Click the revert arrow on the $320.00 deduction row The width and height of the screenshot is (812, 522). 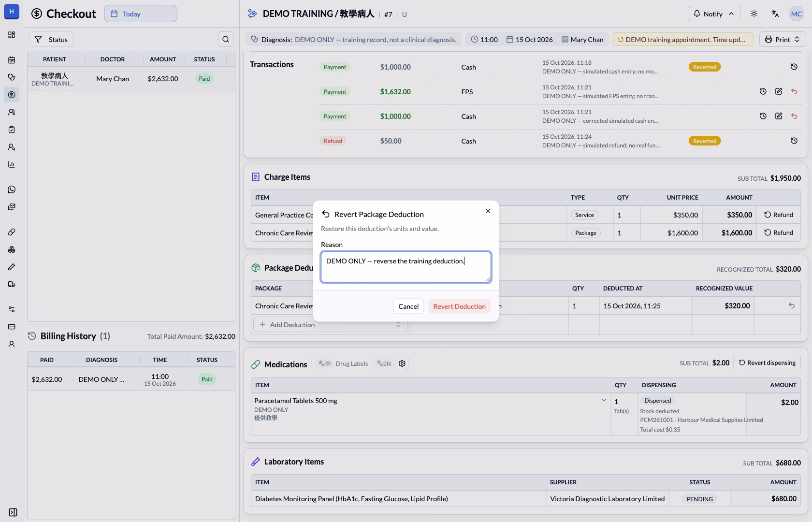point(792,305)
